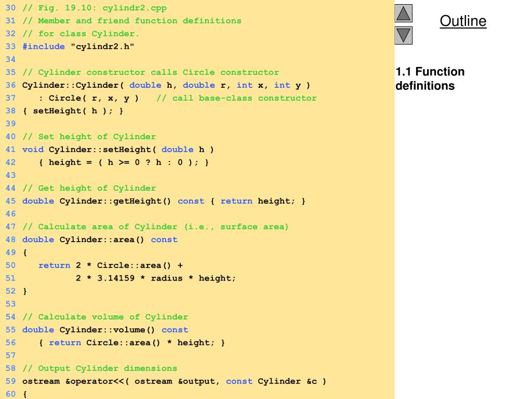Click comment 'Output Cylinder dimensions'
Screen dimensions: 532x399
[100, 368]
